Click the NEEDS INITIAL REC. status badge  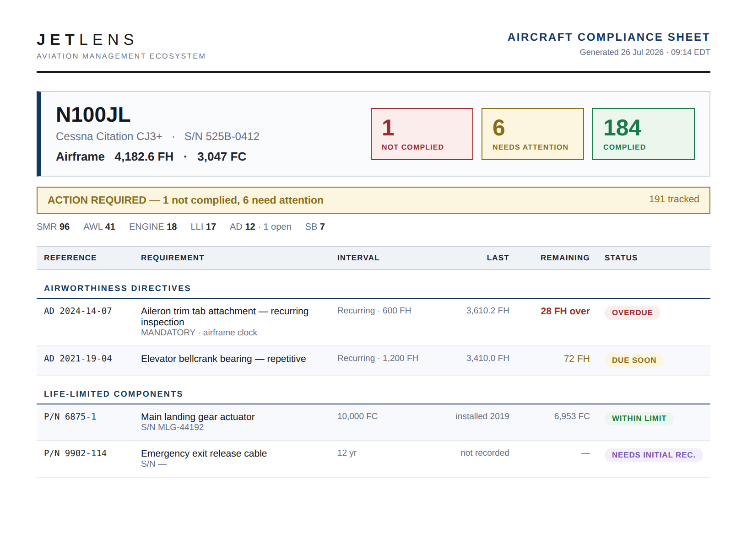(654, 455)
